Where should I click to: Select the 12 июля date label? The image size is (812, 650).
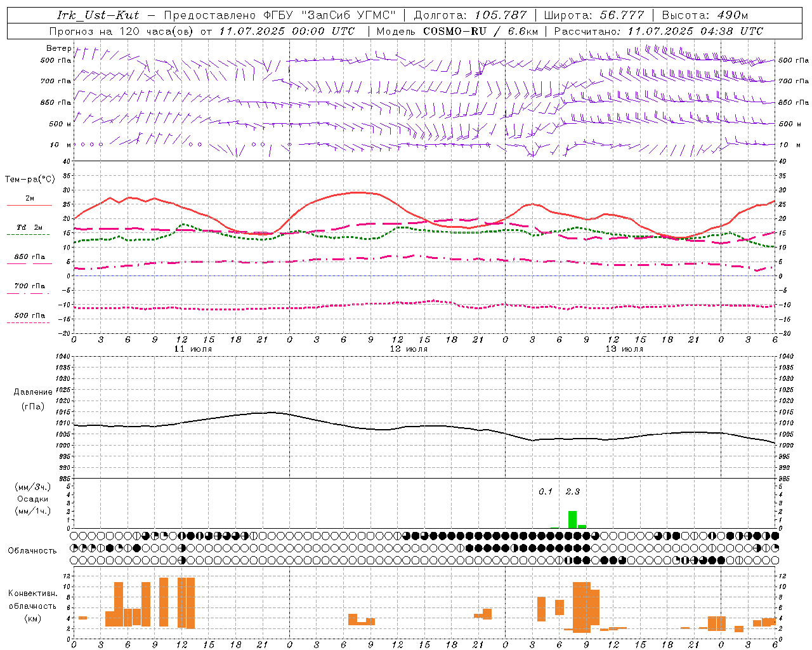click(409, 349)
